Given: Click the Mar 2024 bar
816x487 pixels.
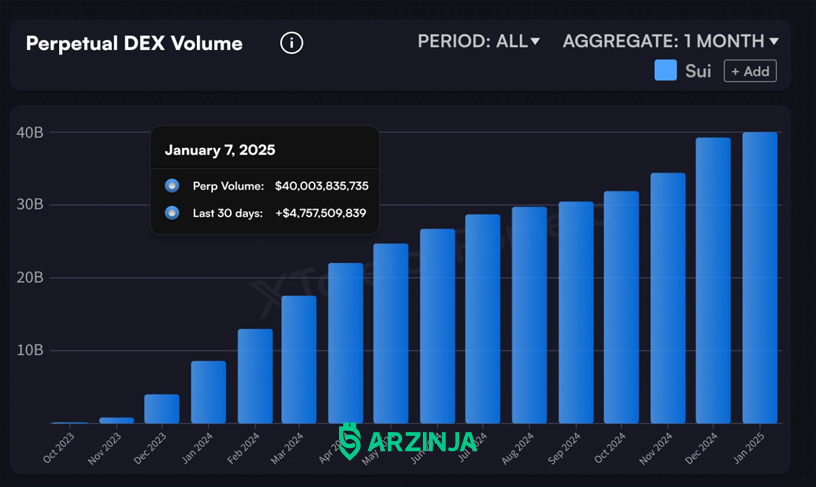Looking at the screenshot, I should click(x=299, y=360).
